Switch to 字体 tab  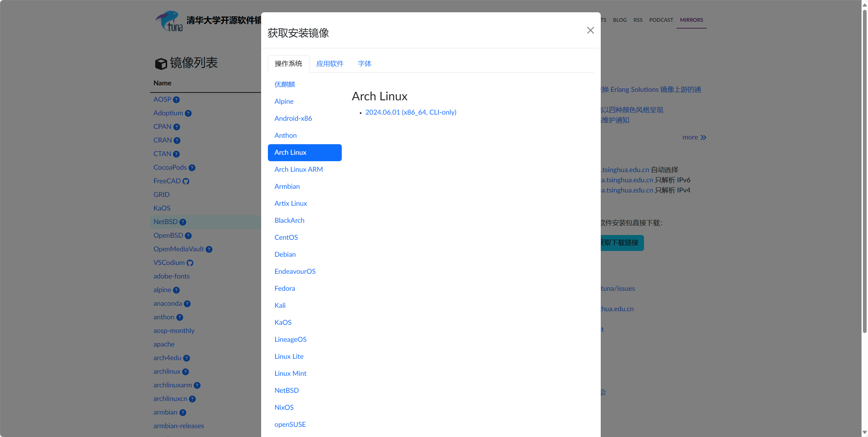pyautogui.click(x=364, y=64)
